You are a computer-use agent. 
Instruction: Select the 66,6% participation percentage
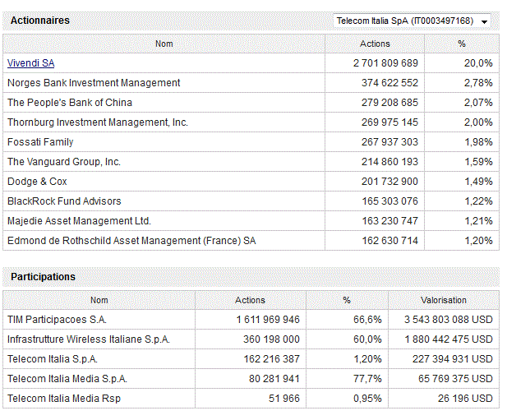367,320
